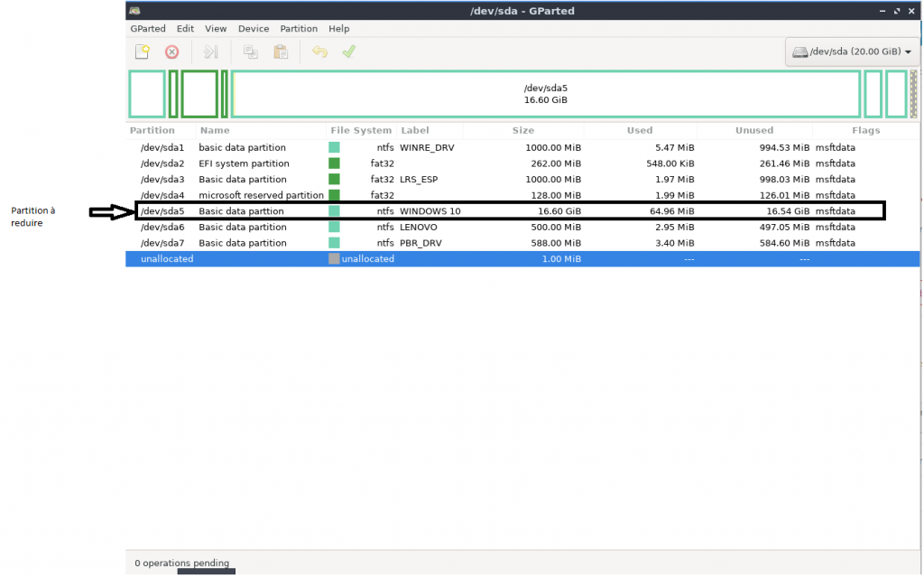Image resolution: width=924 pixels, height=578 pixels.
Task: Open the Partition menu
Action: 299,28
